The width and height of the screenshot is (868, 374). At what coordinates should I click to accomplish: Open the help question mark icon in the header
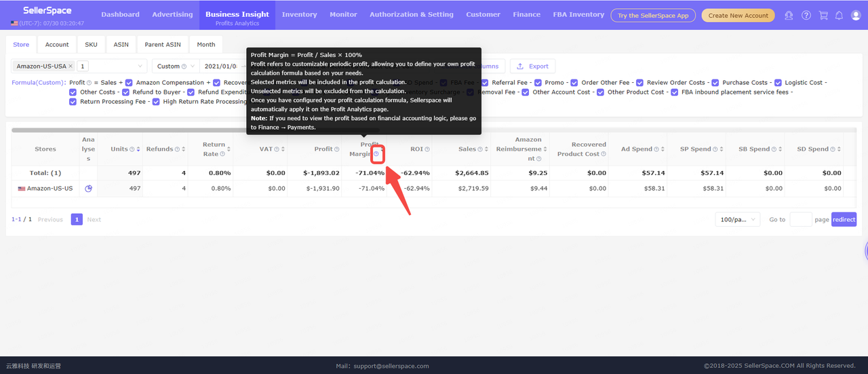[806, 15]
